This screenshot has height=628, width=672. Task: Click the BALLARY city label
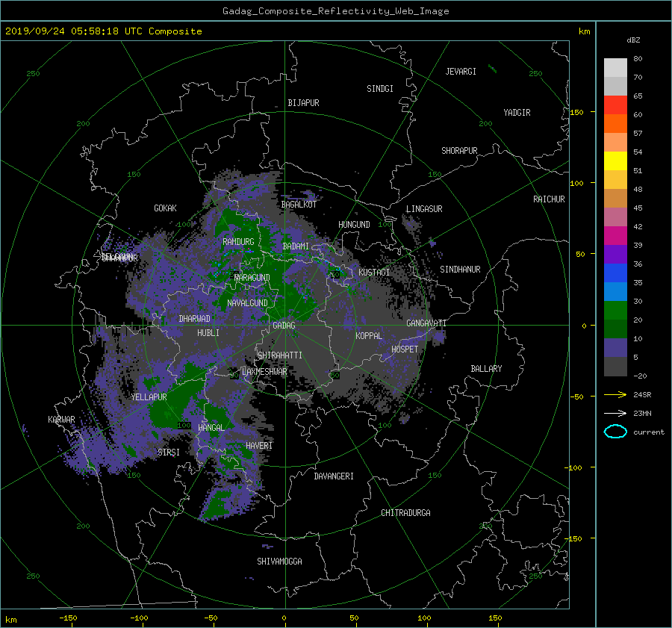pos(486,369)
